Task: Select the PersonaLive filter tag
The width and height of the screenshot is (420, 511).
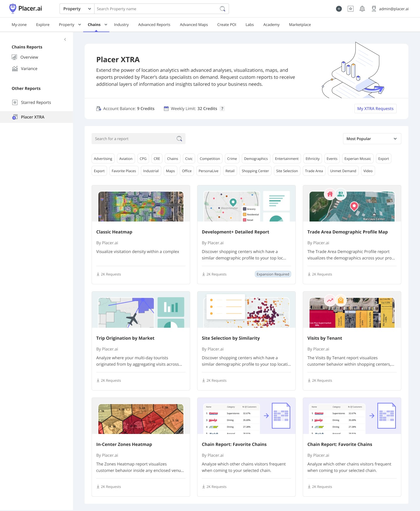Action: [x=208, y=171]
